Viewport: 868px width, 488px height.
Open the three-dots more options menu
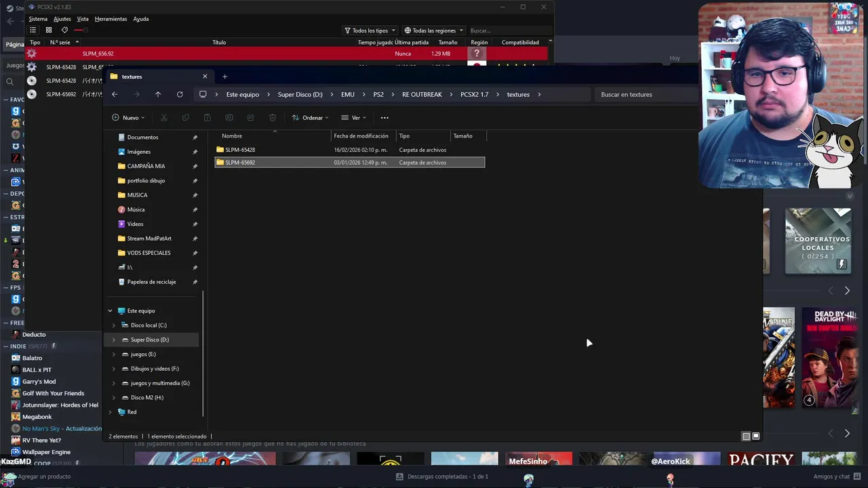pyautogui.click(x=384, y=118)
